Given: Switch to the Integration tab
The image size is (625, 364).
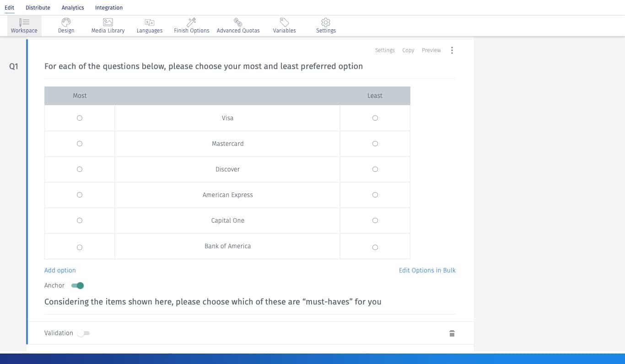Looking at the screenshot, I should coord(109,8).
